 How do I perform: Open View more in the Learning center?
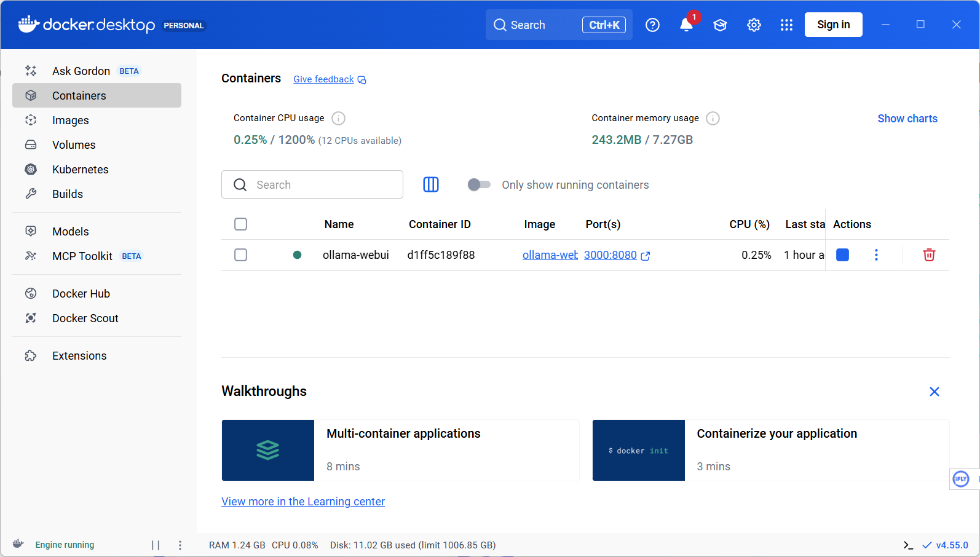click(x=303, y=501)
